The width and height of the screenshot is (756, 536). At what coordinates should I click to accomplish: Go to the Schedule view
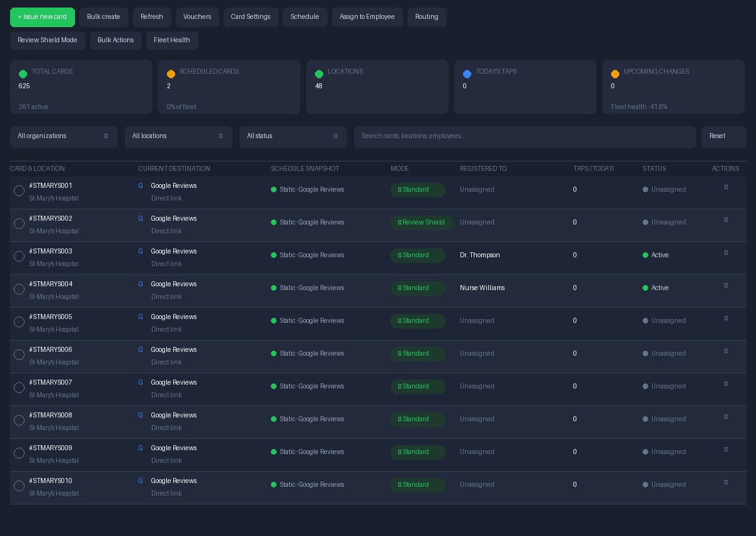click(x=305, y=17)
